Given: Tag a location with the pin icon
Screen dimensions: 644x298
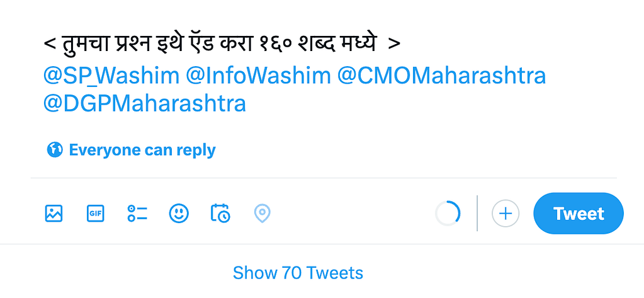Looking at the screenshot, I should [x=262, y=214].
